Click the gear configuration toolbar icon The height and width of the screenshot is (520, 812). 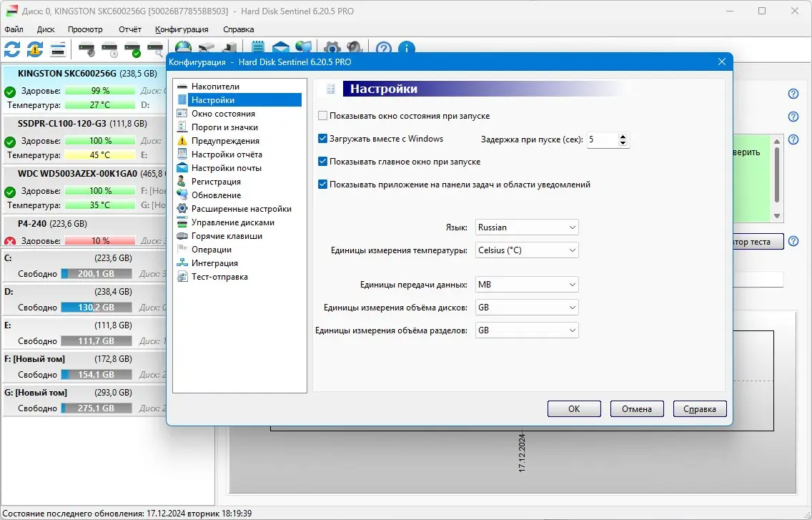tap(332, 47)
